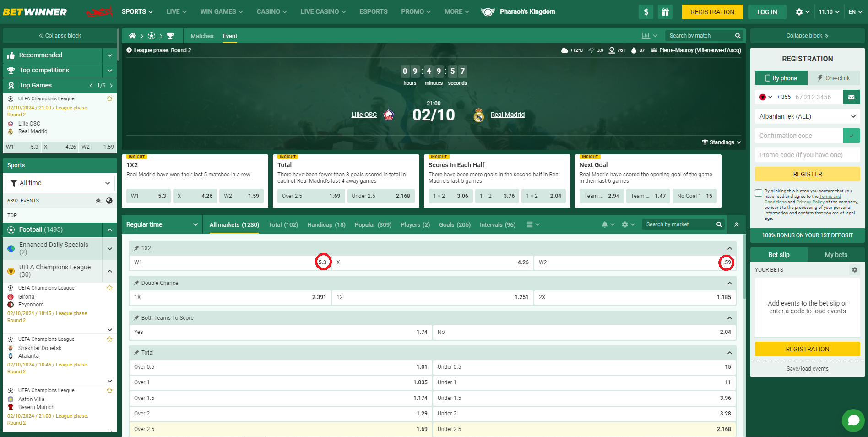
Task: Click the dollar payments icon in header
Action: [646, 12]
